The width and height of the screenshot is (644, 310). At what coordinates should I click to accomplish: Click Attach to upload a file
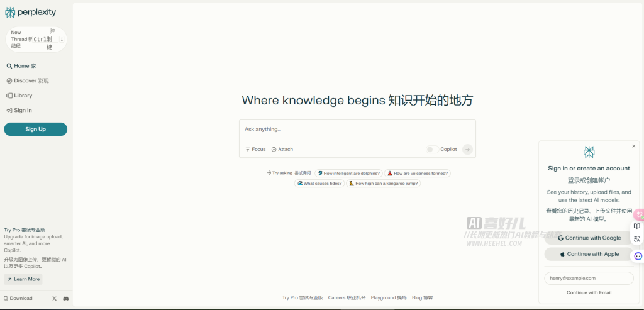pyautogui.click(x=282, y=150)
